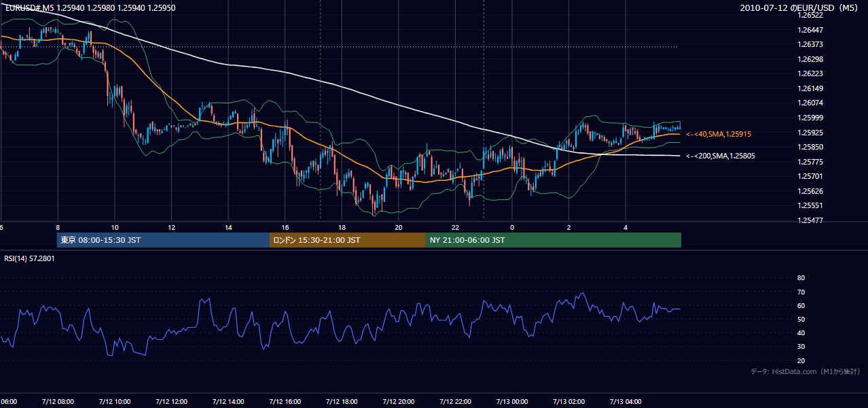Click the RSI(14) 57.2801 indicator label
Screen dimensions: 868x408
30,258
